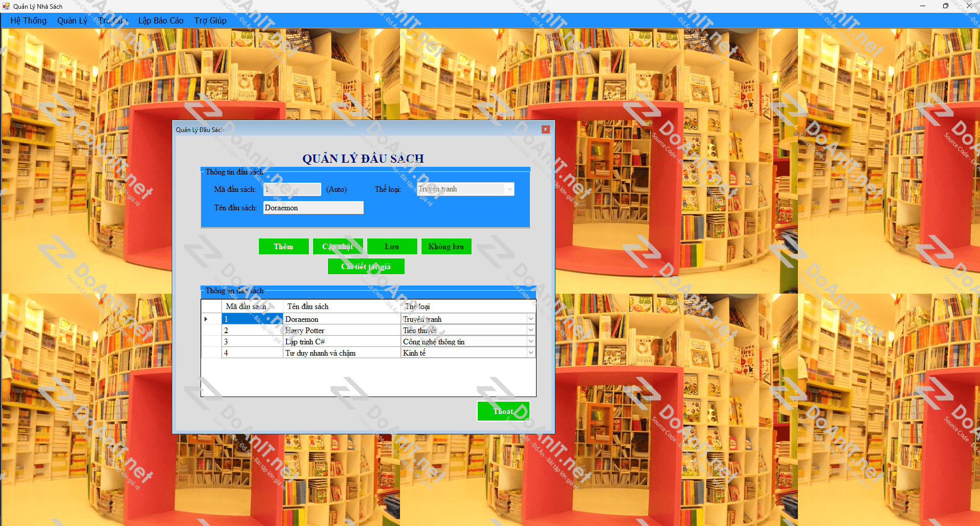
Task: Edit the Tên đầu sách field
Action: (x=313, y=208)
